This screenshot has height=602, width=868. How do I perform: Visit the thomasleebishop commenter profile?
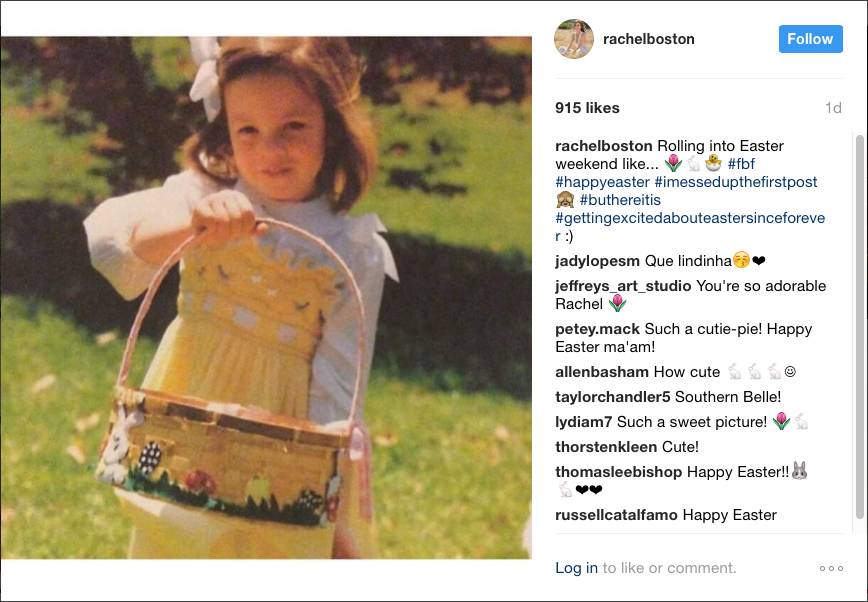tap(618, 472)
